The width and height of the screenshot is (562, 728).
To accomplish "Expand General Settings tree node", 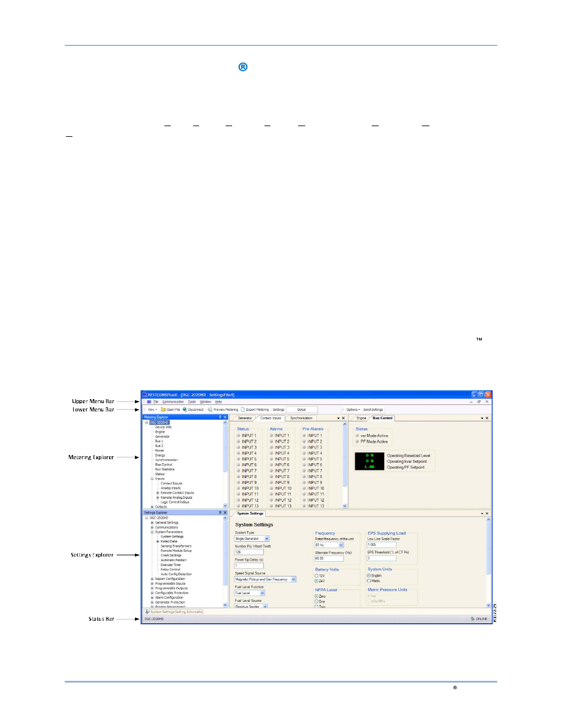I will [152, 523].
